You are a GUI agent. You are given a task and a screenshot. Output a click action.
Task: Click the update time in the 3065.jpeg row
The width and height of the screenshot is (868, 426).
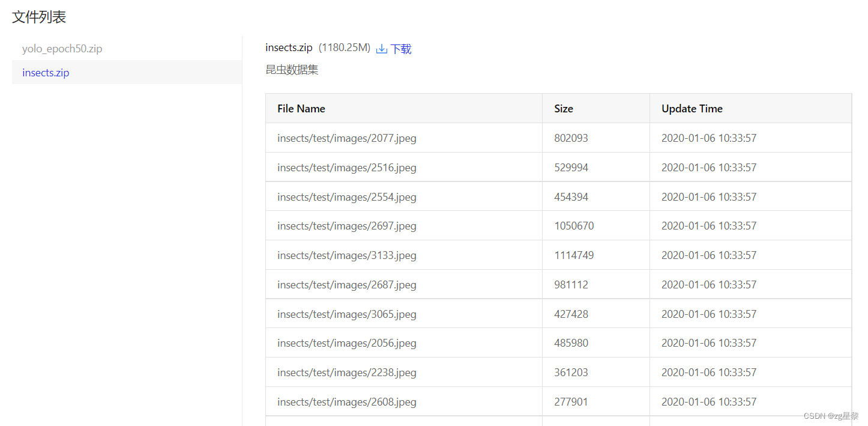(709, 314)
